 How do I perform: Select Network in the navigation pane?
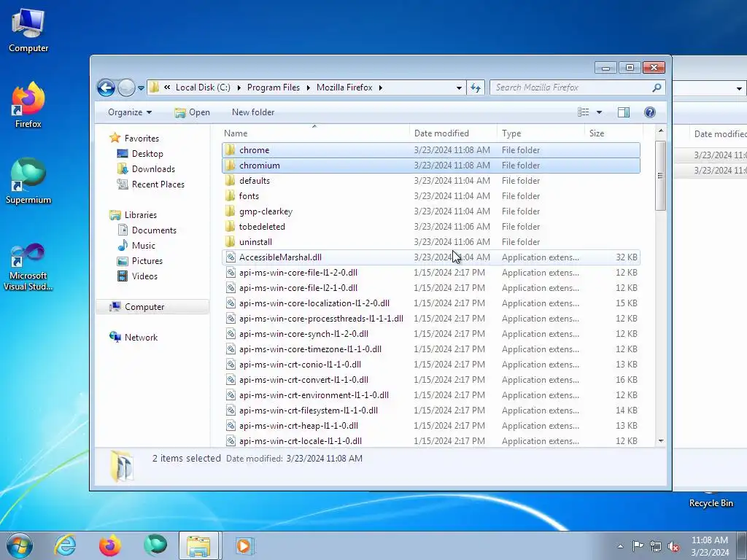[x=141, y=337]
